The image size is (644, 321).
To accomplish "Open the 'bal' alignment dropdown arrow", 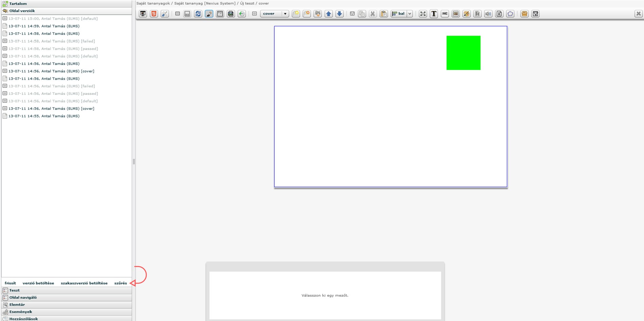I will (x=410, y=14).
